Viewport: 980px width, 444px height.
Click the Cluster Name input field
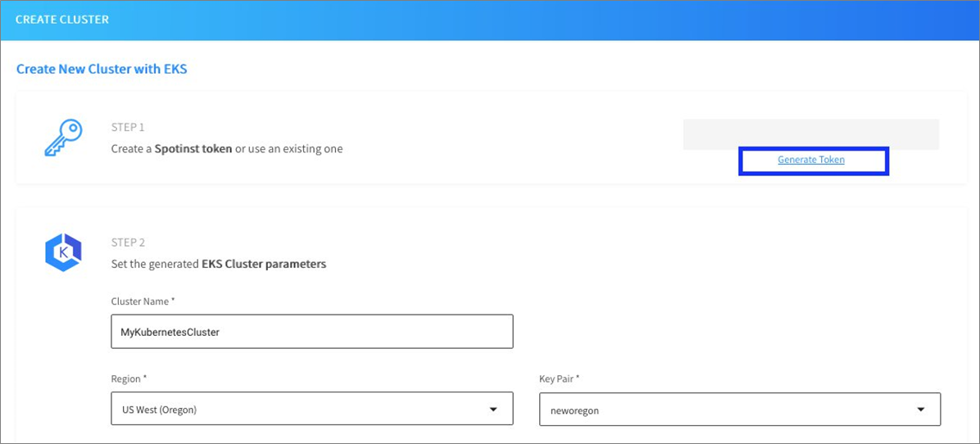312,332
